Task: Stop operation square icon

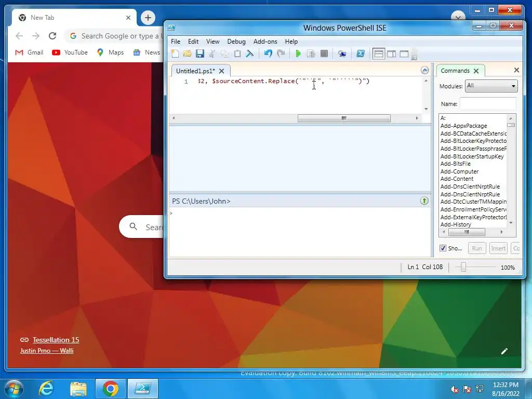Action: [x=324, y=54]
